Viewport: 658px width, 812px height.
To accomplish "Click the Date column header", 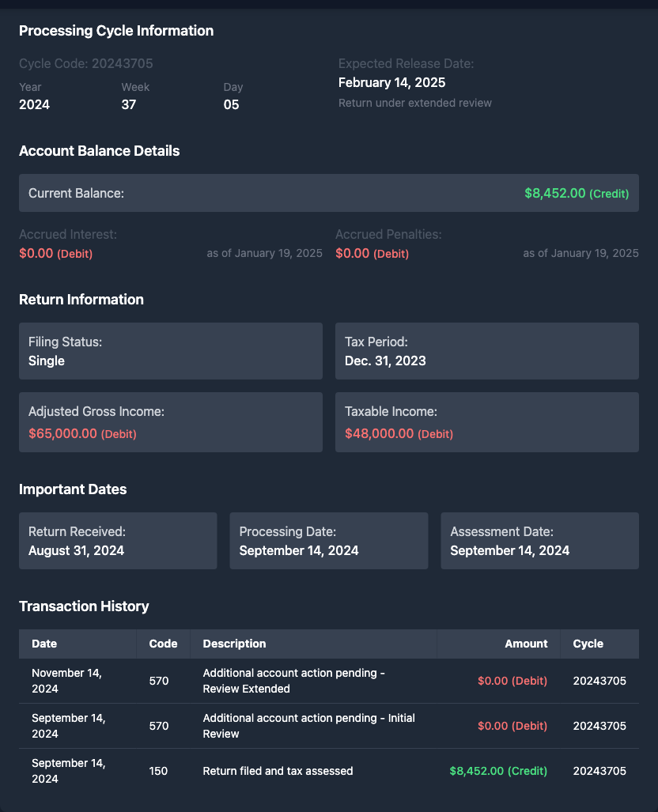I will coord(44,644).
